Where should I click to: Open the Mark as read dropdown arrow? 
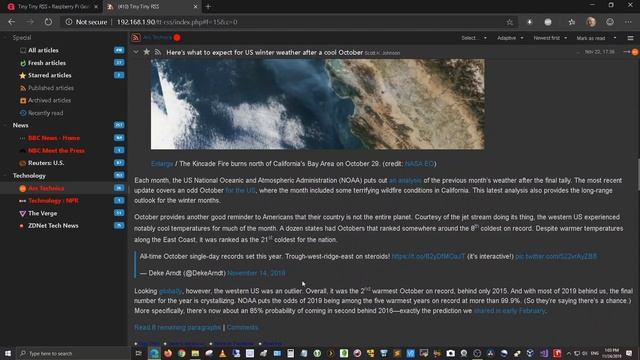click(615, 38)
